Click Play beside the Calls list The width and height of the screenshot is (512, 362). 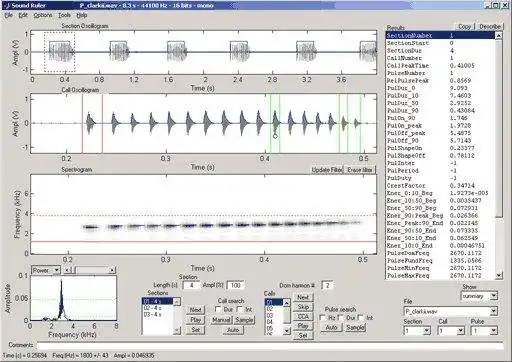[303, 326]
